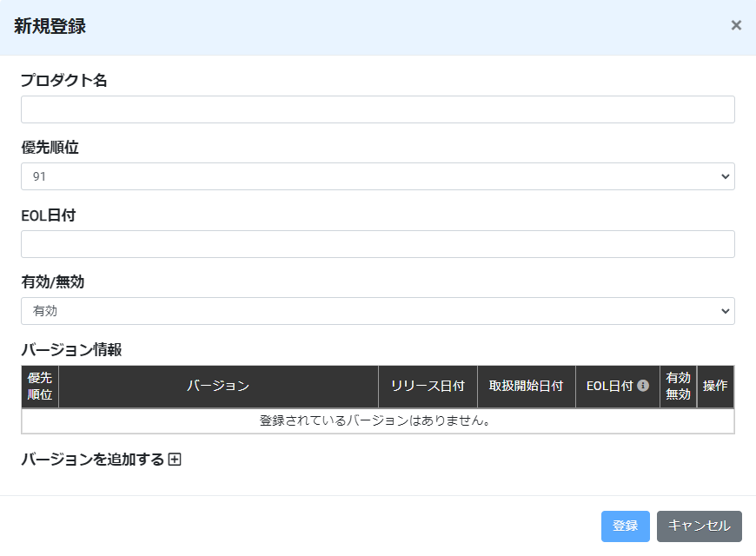Image resolution: width=756 pixels, height=556 pixels.
Task: Click the 登録 button
Action: point(626,526)
